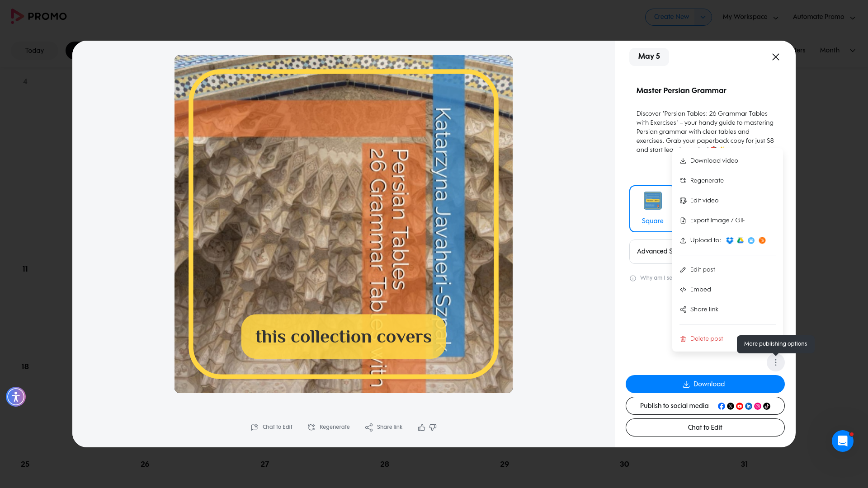Choose Delete post option

click(x=706, y=339)
